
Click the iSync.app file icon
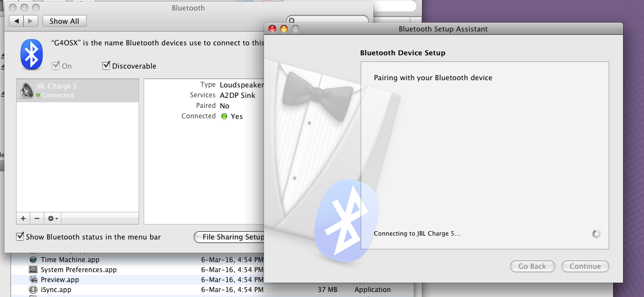point(33,290)
